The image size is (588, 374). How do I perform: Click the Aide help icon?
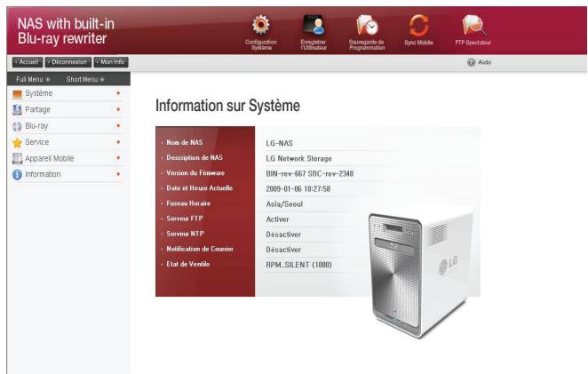click(x=471, y=62)
